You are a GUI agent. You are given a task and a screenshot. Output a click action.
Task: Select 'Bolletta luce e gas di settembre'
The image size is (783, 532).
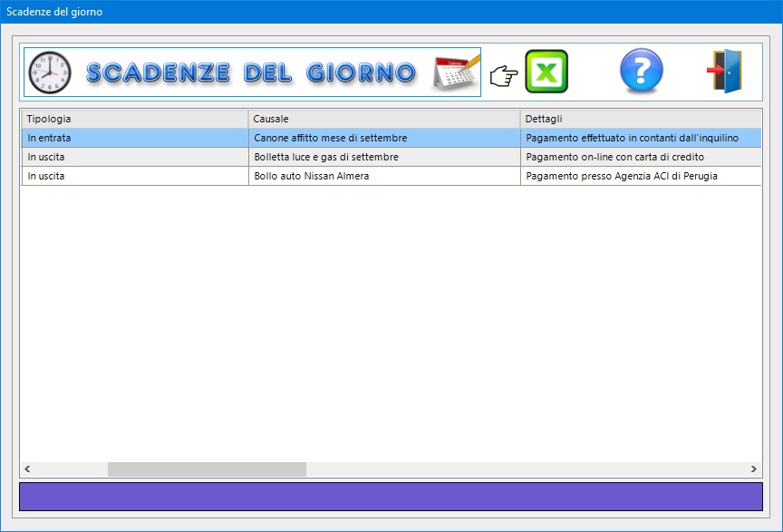pos(384,157)
